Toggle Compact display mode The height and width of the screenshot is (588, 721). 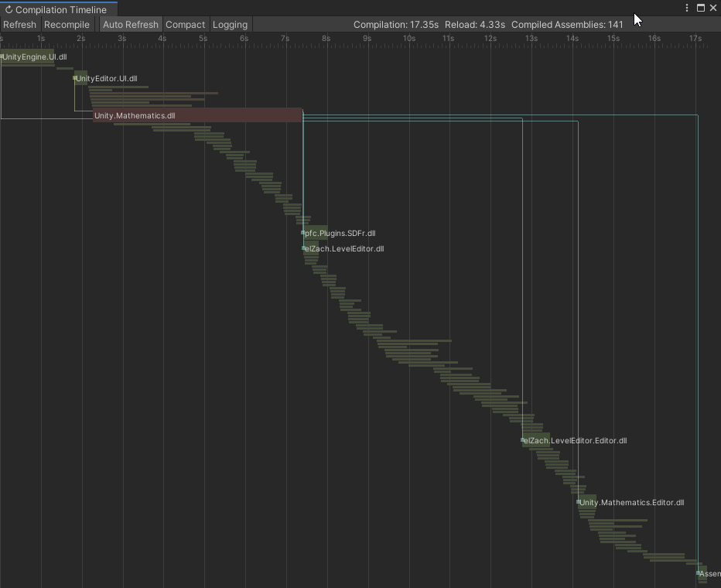point(186,24)
